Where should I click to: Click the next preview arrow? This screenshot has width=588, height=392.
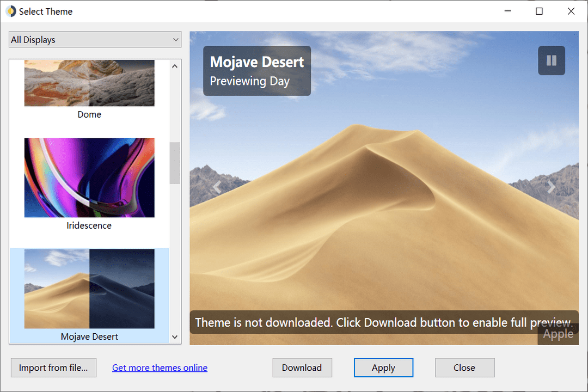tap(552, 187)
